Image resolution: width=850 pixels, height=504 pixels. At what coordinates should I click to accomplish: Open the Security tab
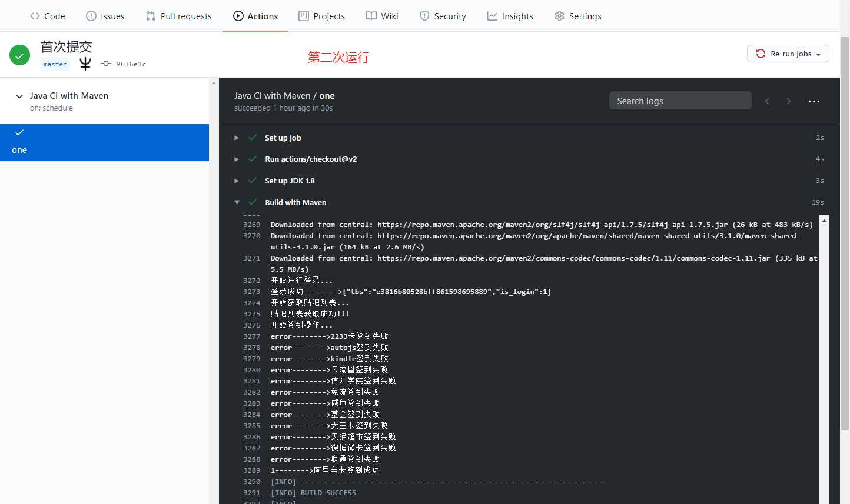coord(443,16)
